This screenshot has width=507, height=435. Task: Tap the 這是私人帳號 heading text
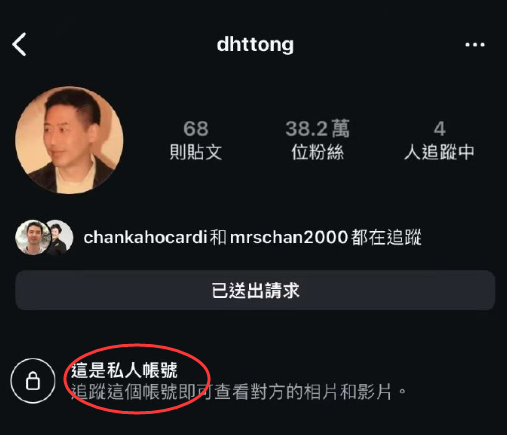(124, 370)
